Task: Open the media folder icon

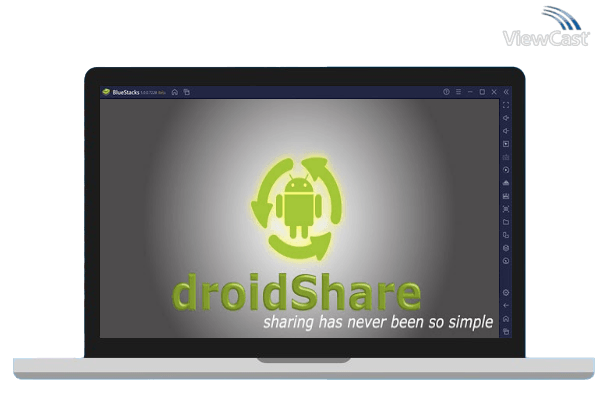Action: (506, 222)
